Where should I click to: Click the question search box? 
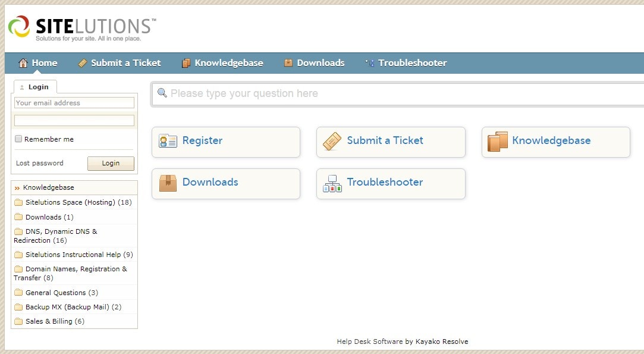coord(398,94)
